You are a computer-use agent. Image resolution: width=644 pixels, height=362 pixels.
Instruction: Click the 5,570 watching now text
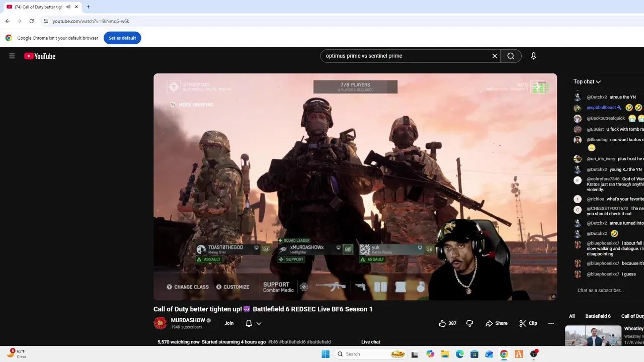pos(179,342)
